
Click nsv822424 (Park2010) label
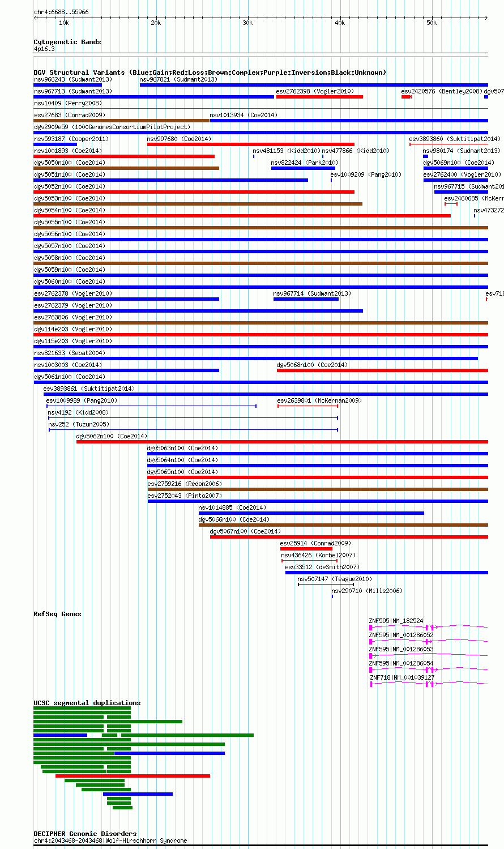tap(305, 163)
